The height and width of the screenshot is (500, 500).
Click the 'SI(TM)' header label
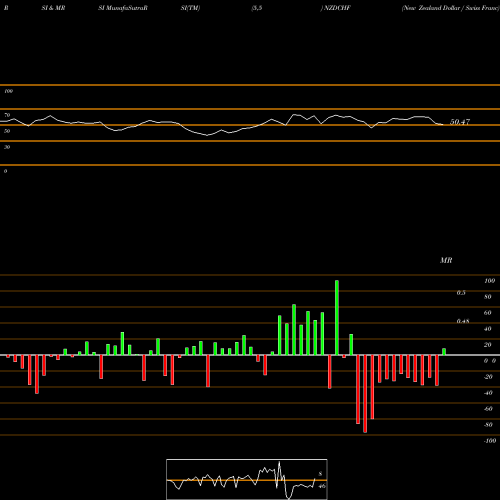[190, 8]
